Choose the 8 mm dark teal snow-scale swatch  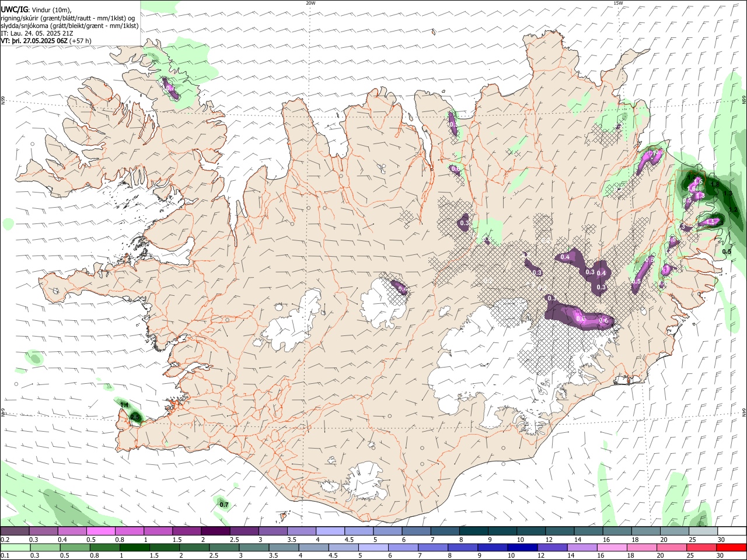[x=473, y=531]
